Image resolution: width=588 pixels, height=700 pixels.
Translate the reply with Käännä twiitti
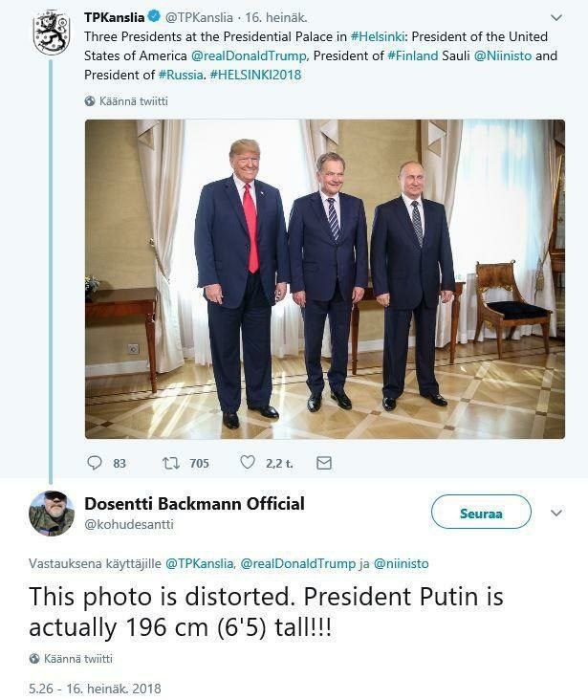(78, 659)
